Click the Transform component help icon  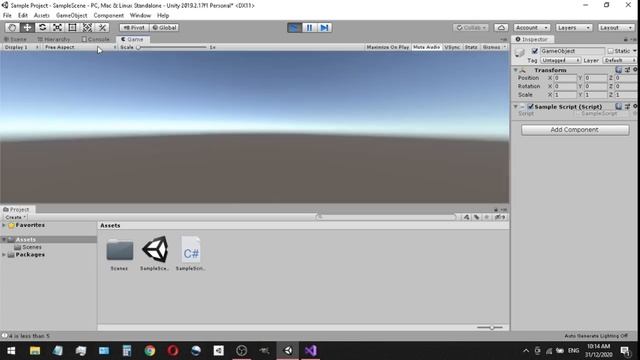[619, 70]
